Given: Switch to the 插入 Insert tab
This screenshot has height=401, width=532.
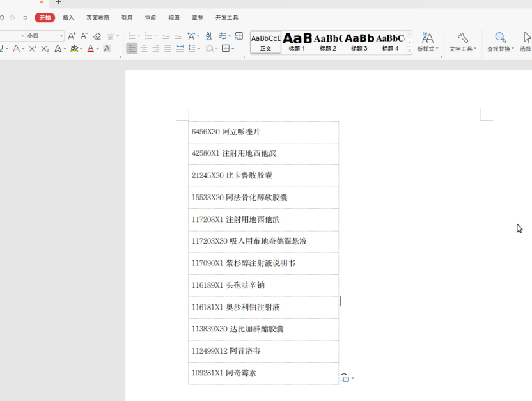Looking at the screenshot, I should click(68, 18).
